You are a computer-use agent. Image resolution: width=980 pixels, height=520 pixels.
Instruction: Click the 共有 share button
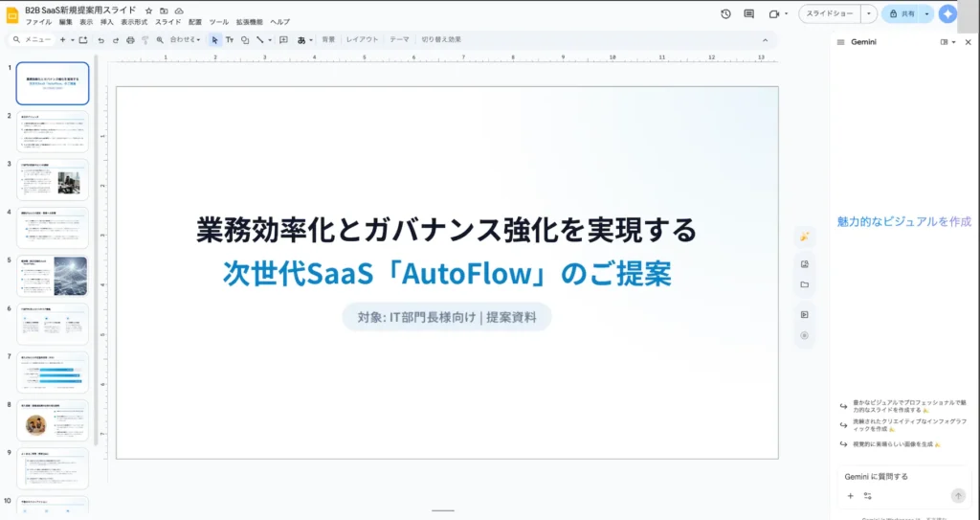pyautogui.click(x=902, y=14)
